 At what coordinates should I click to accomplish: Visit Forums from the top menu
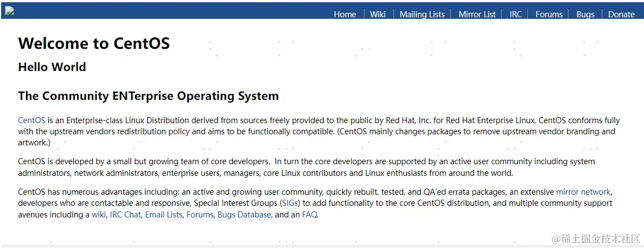pos(549,14)
